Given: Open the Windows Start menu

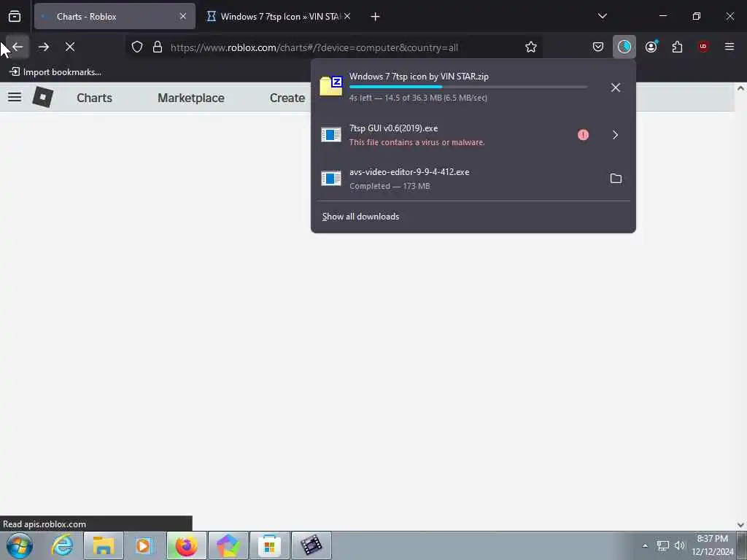Looking at the screenshot, I should [20, 545].
